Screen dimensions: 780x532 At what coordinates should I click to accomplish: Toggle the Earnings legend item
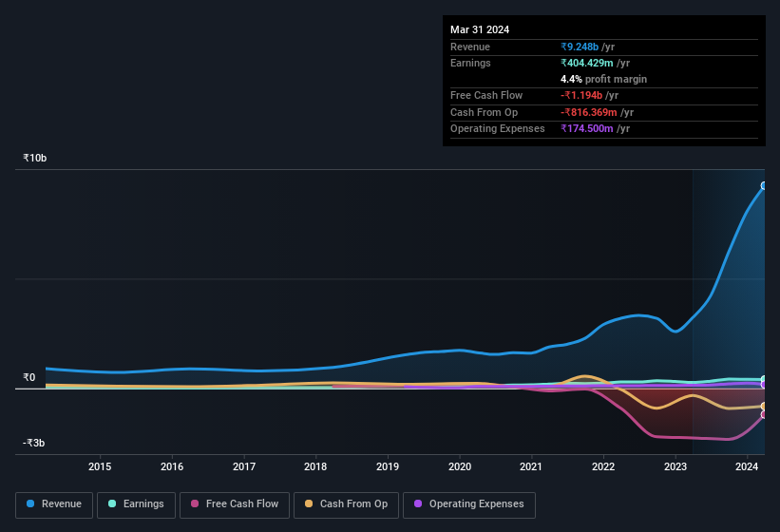tap(135, 504)
